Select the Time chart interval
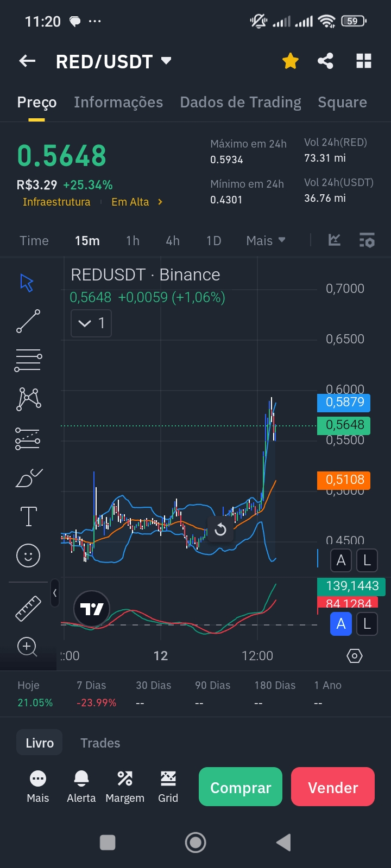The height and width of the screenshot is (868, 391). 34,240
